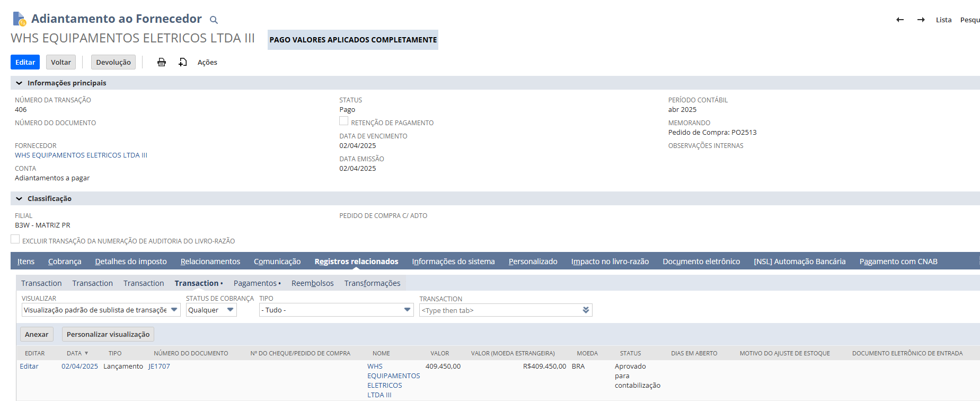Open journal entry JE1707 link
980x401 pixels.
[x=159, y=367]
